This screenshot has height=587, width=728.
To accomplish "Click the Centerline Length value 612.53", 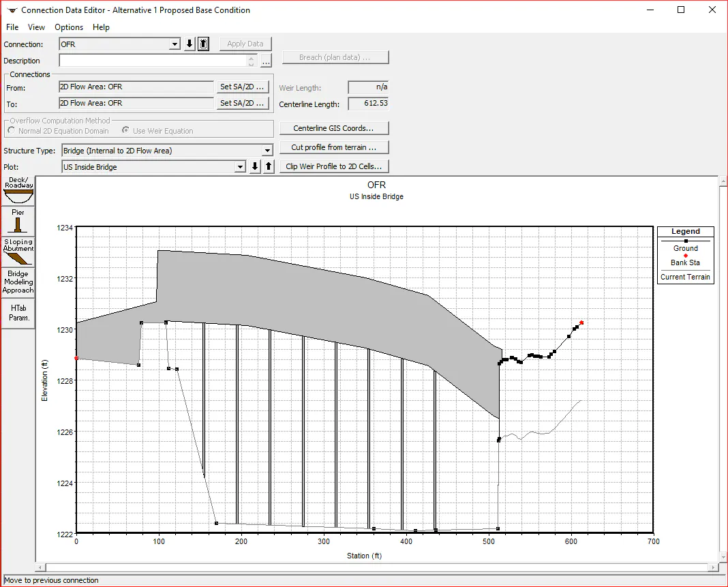I will tap(368, 103).
